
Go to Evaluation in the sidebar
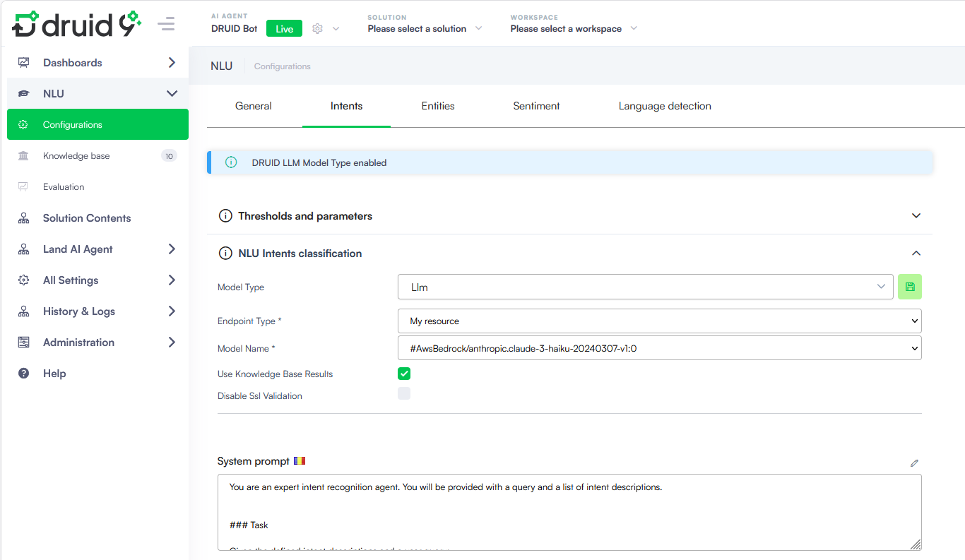click(x=64, y=187)
